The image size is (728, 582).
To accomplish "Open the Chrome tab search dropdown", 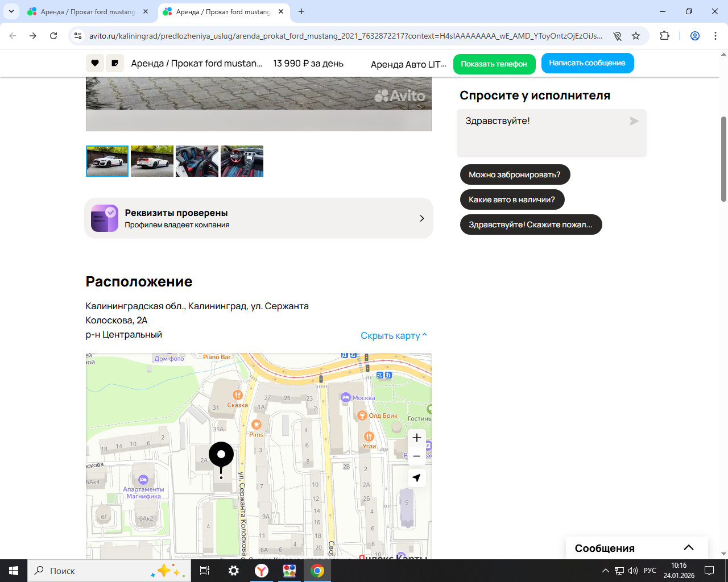I will 11,11.
